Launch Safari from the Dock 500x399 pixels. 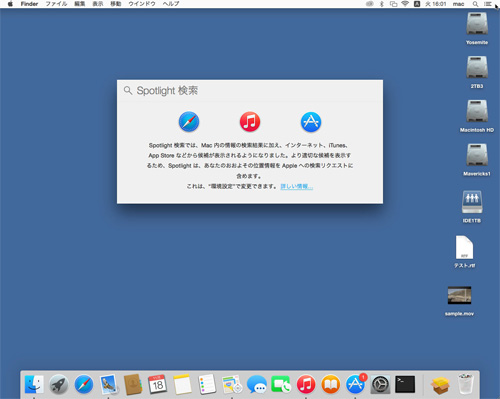(84, 384)
